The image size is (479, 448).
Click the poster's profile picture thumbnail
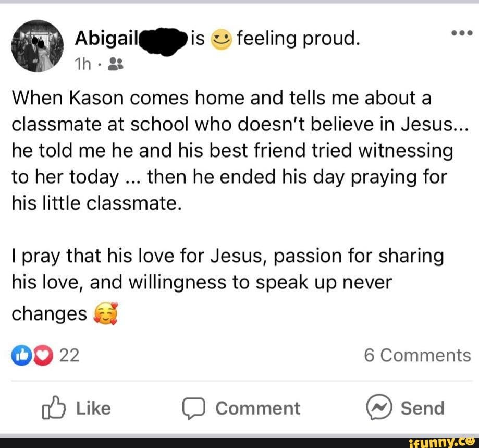point(36,47)
